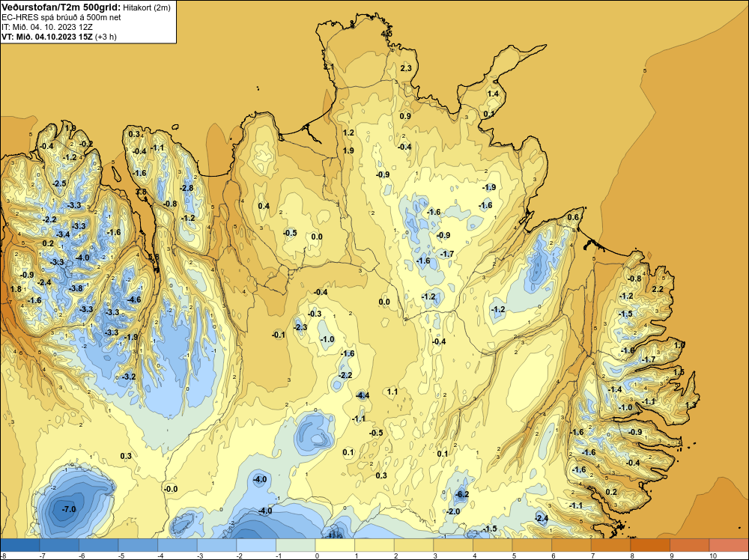
Task: Click the 1.8 value on the west coast
Action: pyautogui.click(x=16, y=289)
